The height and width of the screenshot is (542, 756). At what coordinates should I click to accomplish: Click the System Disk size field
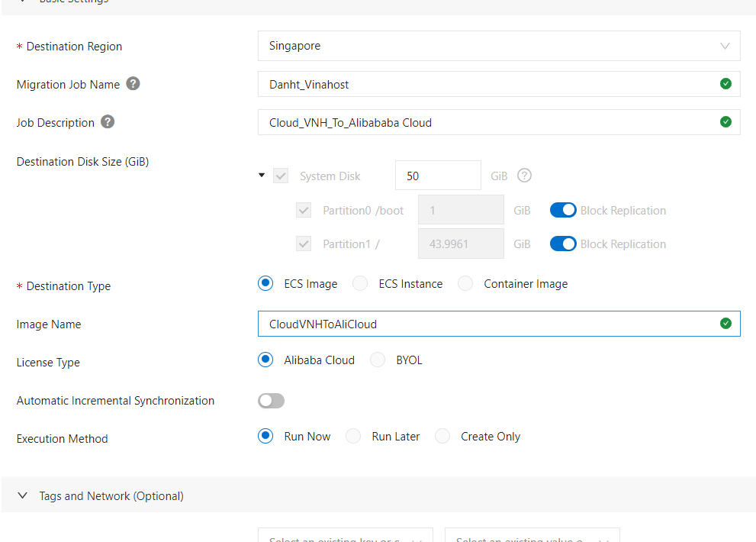point(438,176)
